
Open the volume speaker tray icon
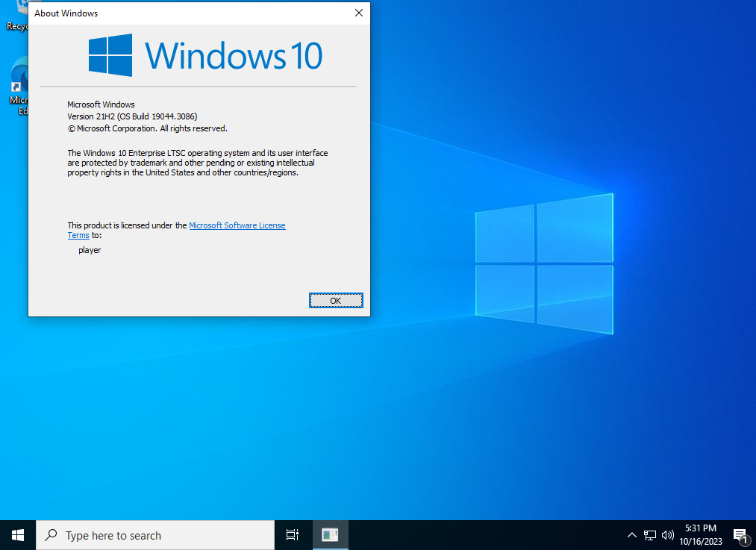click(x=668, y=535)
